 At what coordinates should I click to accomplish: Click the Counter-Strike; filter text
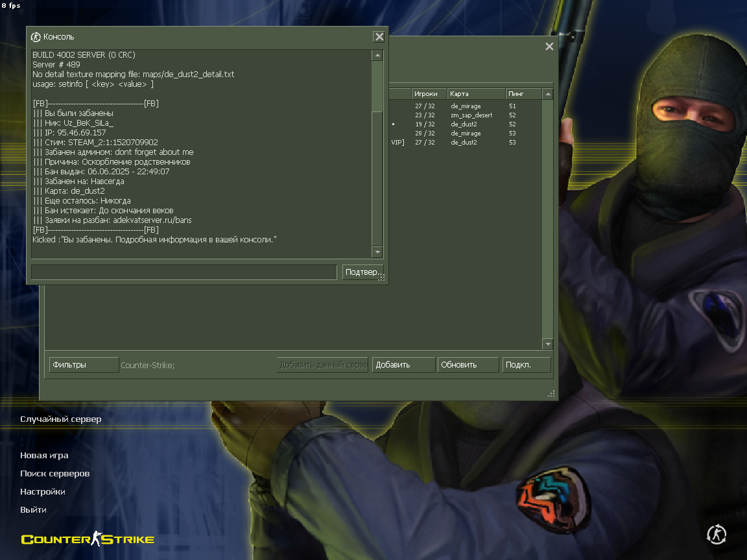click(147, 366)
